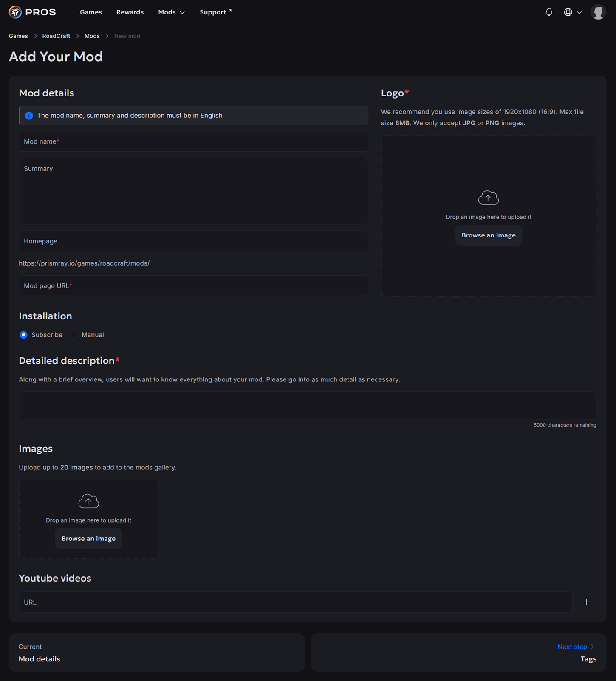Open the user profile avatar
The image size is (616, 681).
tap(598, 12)
